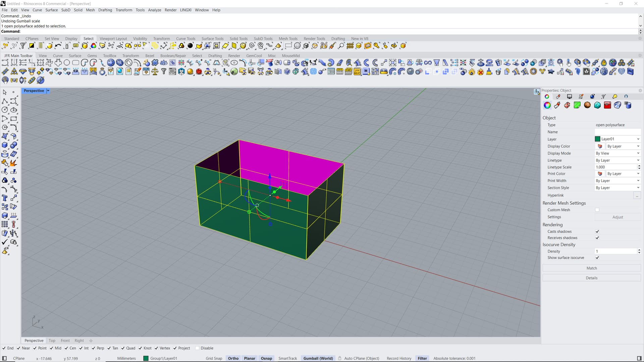
Task: Click the Hyperlink ellipsis button
Action: pyautogui.click(x=637, y=195)
